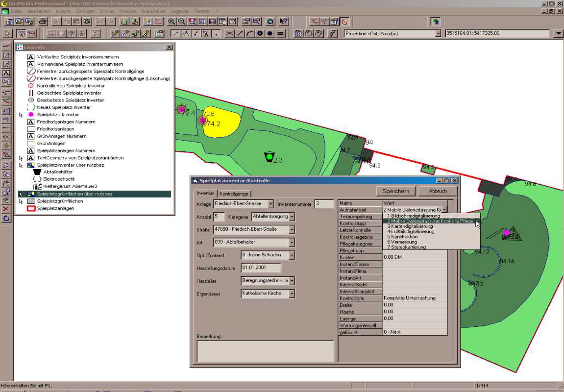Click the scissors Cut icon
This screenshot has height=392, width=564.
pos(56,22)
